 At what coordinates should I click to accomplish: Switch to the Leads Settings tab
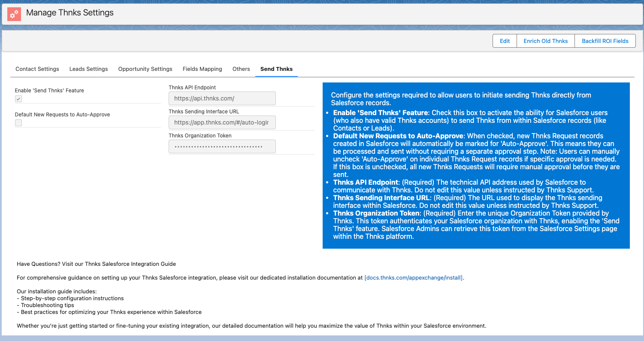pos(89,69)
